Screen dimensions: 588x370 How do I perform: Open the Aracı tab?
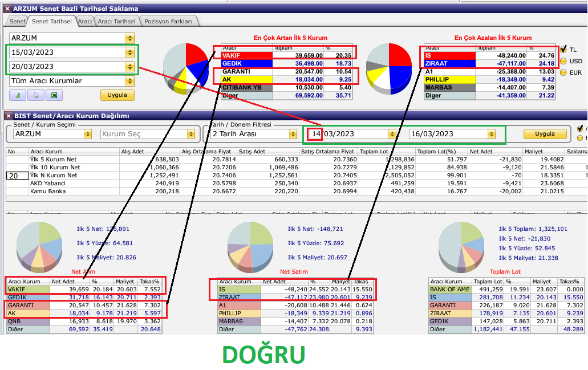click(85, 21)
